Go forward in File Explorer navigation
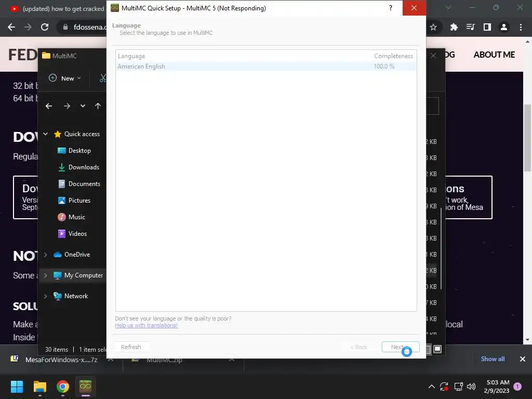Image resolution: width=532 pixels, height=399 pixels. pyautogui.click(x=67, y=106)
